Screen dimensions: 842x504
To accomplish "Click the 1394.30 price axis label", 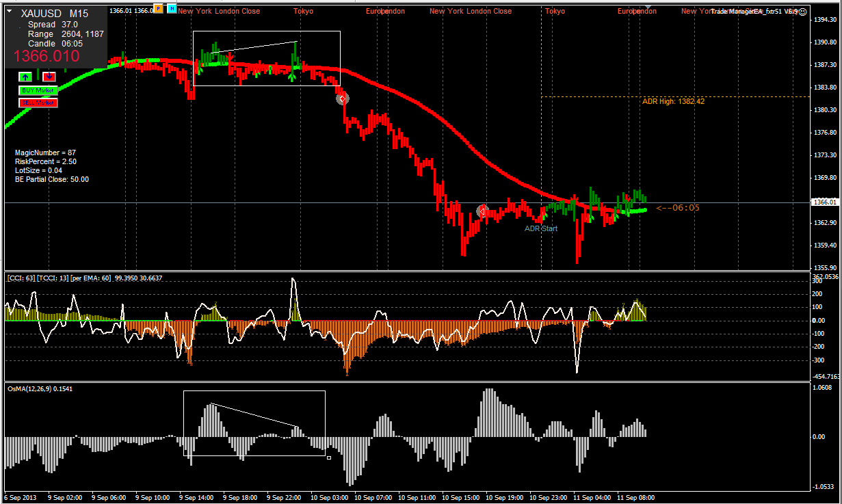I will tap(825, 21).
